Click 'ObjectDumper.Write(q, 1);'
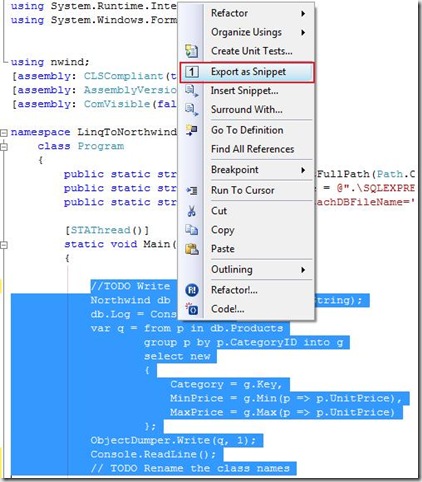Image resolution: width=422 pixels, height=482 pixels. click(173, 440)
